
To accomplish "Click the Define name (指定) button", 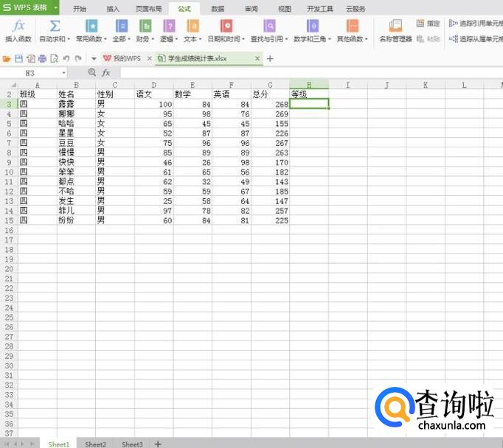I will click(x=428, y=24).
